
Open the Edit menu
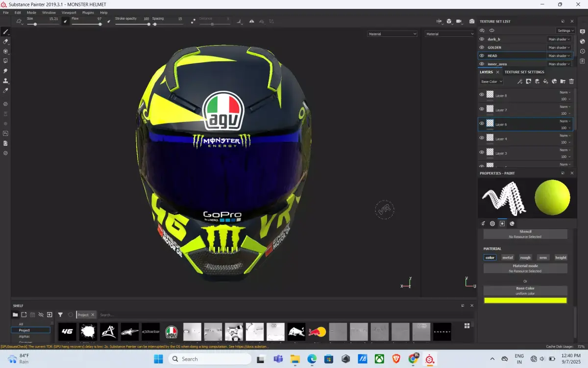(18, 12)
